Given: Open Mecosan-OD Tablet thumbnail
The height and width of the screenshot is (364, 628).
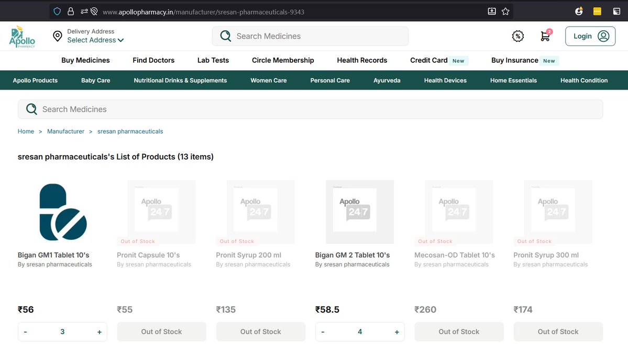Looking at the screenshot, I should [x=459, y=212].
